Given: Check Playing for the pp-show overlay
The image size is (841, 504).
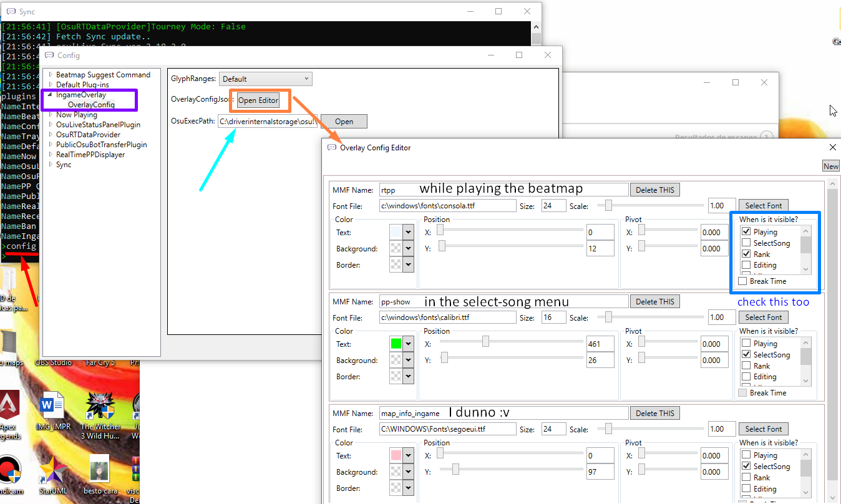Looking at the screenshot, I should point(746,343).
